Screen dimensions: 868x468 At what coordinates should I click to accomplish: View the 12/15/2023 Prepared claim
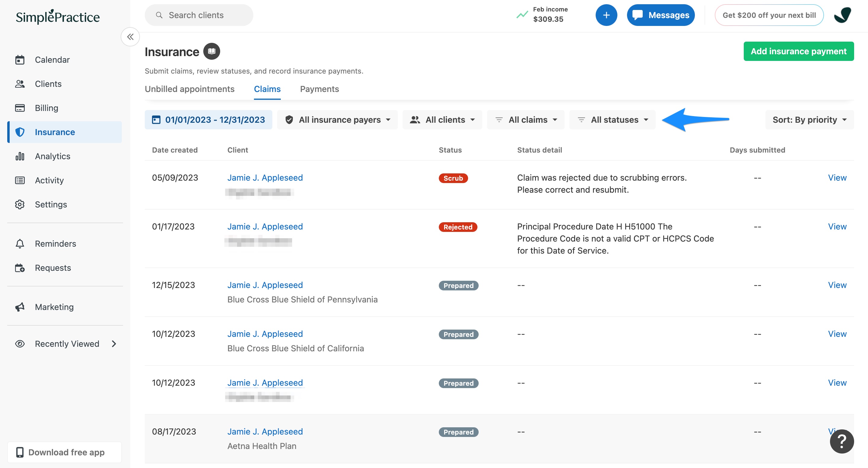coord(837,285)
